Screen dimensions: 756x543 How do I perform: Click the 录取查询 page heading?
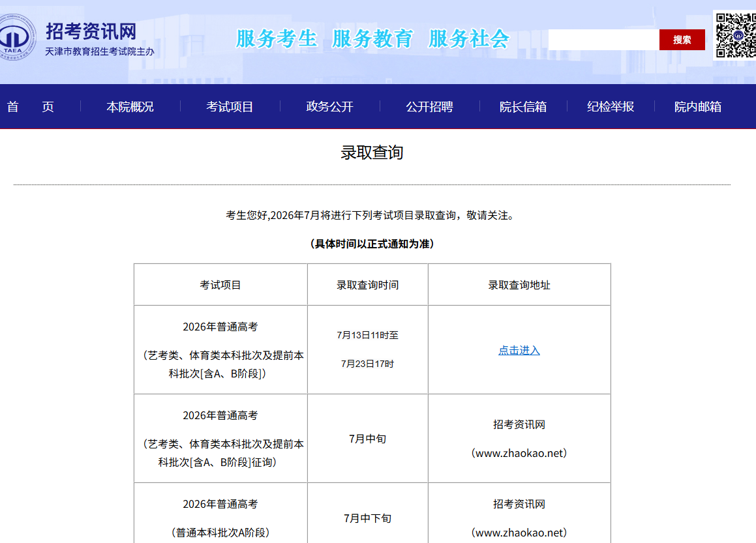[x=372, y=153]
